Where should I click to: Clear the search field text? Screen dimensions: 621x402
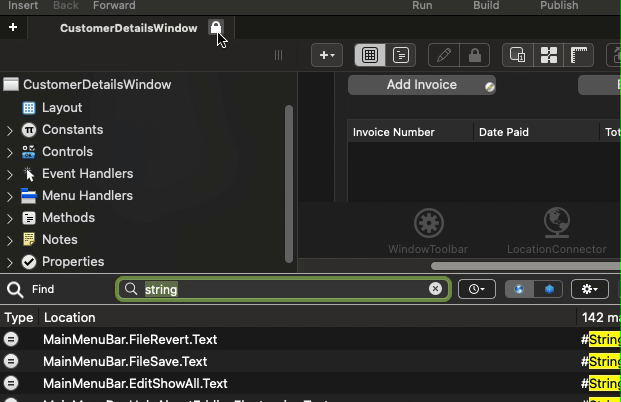[x=435, y=289]
